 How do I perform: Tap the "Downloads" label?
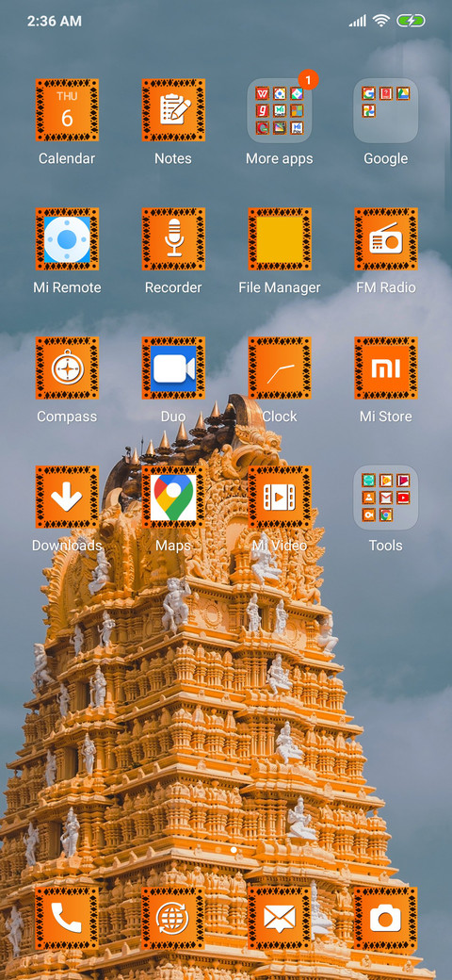click(67, 546)
